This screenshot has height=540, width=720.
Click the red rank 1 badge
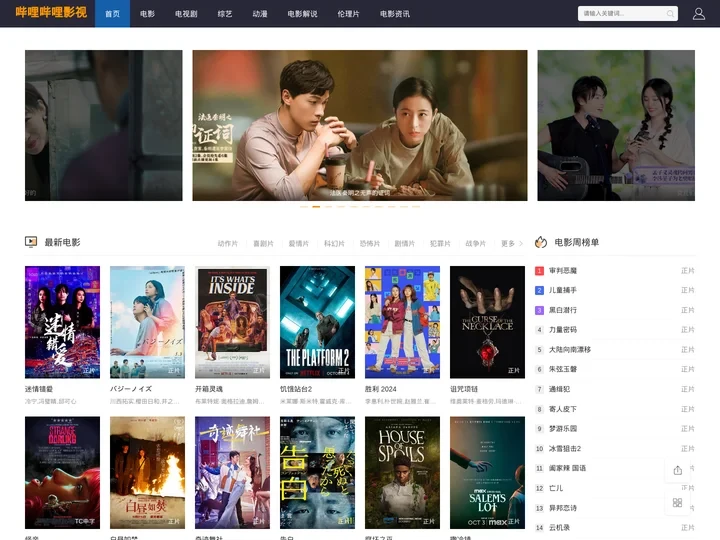540,271
